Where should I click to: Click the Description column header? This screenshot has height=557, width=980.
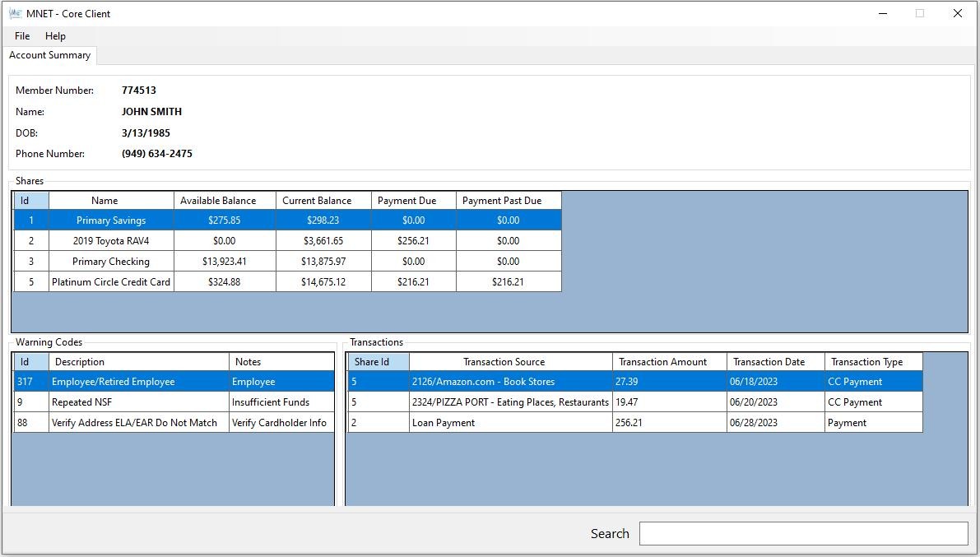pyautogui.click(x=139, y=361)
